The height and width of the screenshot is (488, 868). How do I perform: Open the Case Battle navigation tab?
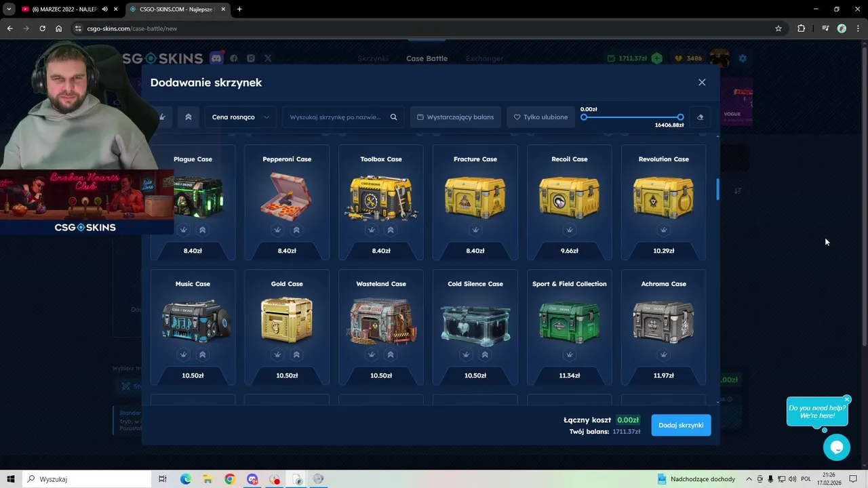pos(427,58)
